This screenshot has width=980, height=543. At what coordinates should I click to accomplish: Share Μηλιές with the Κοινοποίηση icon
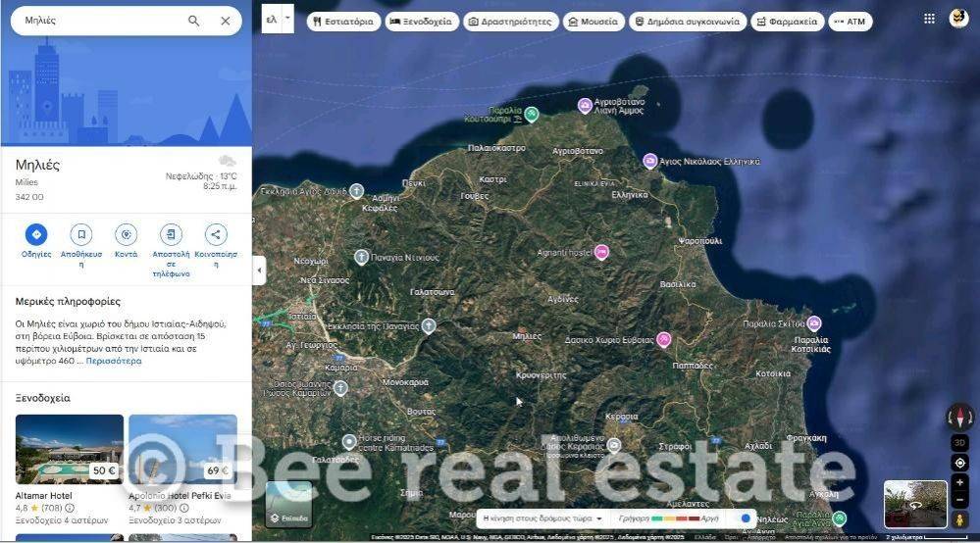[216, 234]
